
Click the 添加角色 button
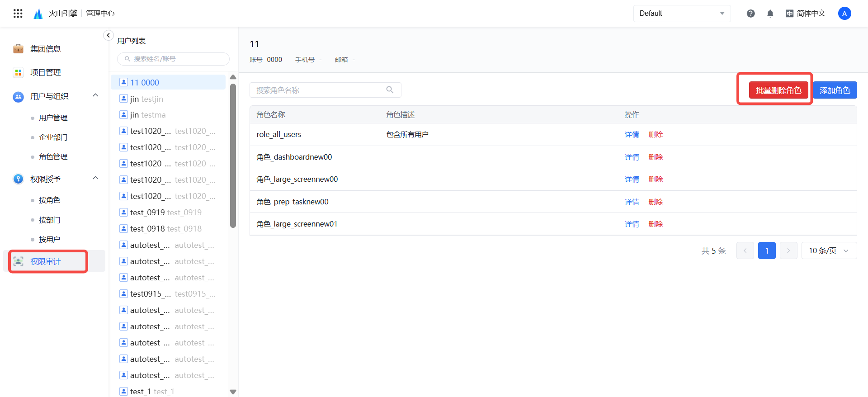point(835,90)
